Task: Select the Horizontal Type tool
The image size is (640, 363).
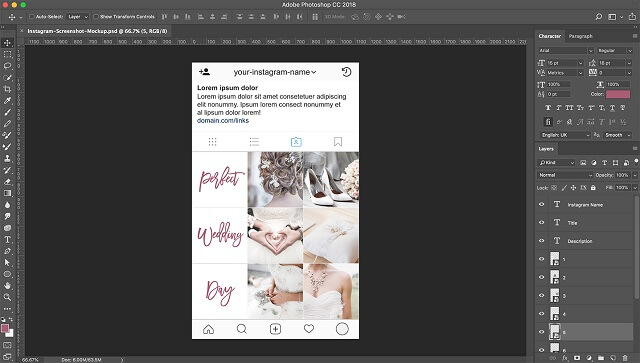Action: 7,240
